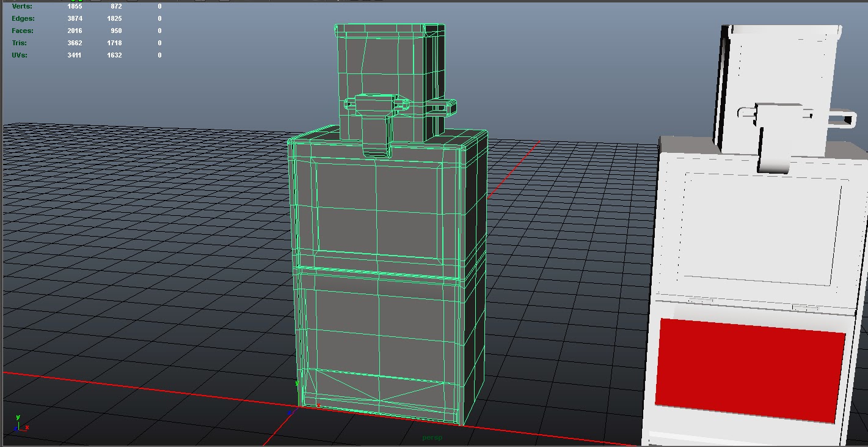Click the 2016 faces count value
This screenshot has height=447, width=868.
point(75,31)
